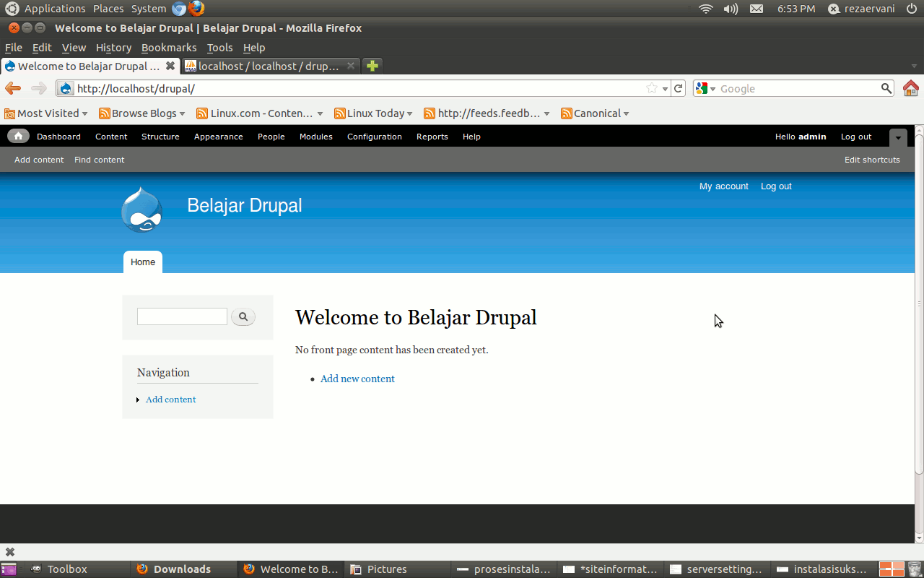Open the Drupal People menu
The width and height of the screenshot is (924, 578).
coord(271,137)
